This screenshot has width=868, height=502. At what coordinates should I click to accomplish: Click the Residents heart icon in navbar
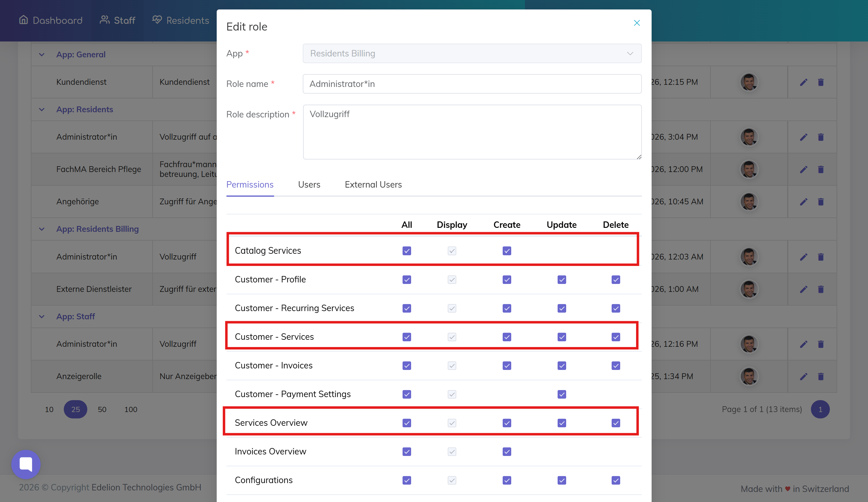click(157, 20)
